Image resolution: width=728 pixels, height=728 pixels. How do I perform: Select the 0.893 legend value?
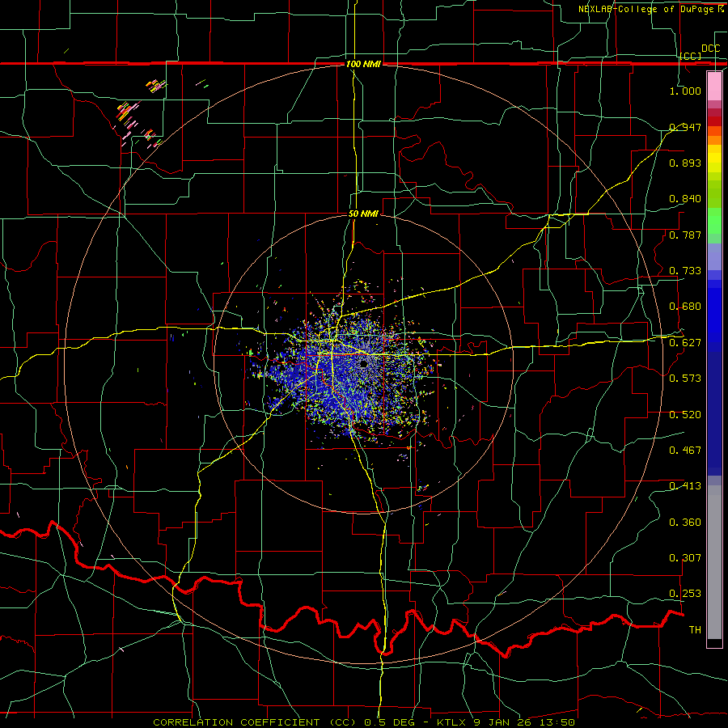point(685,163)
